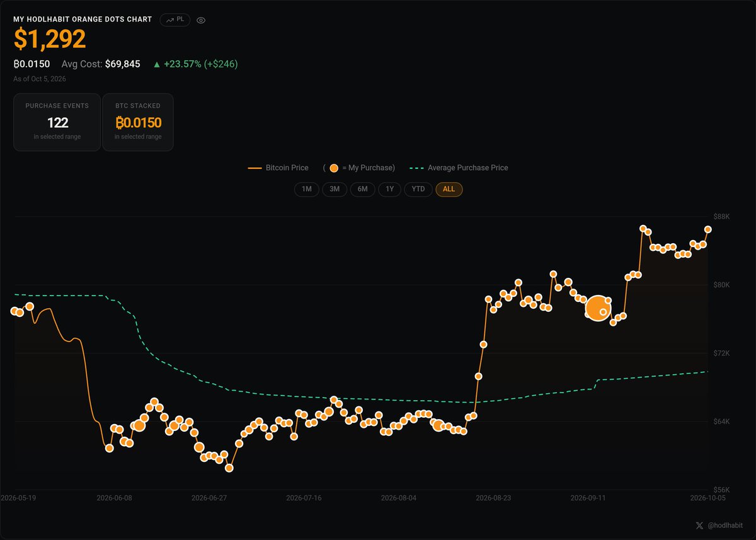The image size is (756, 540).
Task: Click the 2026-09-11 date label
Action: pos(588,498)
